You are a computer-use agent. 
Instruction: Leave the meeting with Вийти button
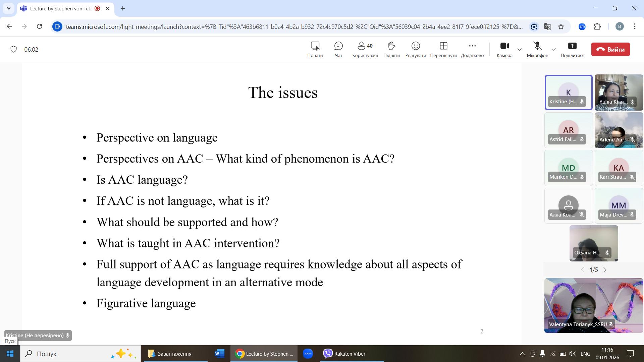coord(610,49)
